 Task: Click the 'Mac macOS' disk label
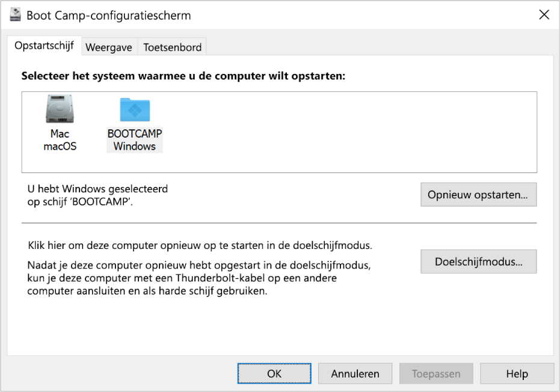click(60, 140)
